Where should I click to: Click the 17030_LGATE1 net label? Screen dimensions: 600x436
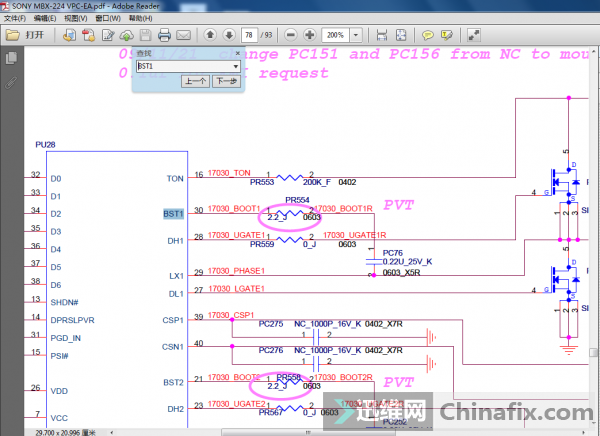[236, 289]
